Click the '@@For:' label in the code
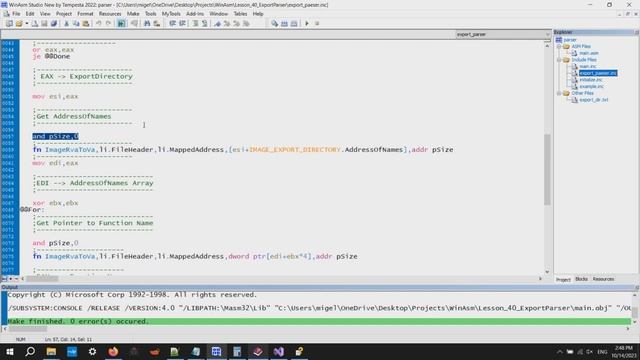Screen dimensions: 640x360 (x=32, y=210)
